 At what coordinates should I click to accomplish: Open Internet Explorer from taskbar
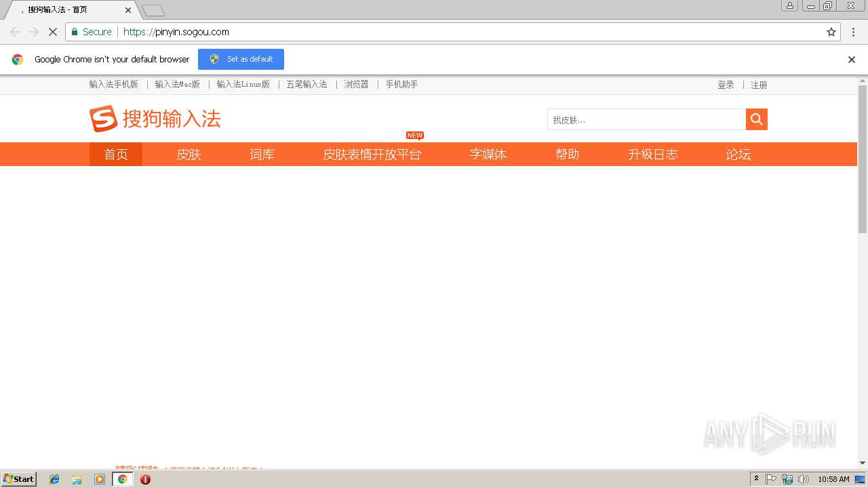pyautogui.click(x=54, y=479)
